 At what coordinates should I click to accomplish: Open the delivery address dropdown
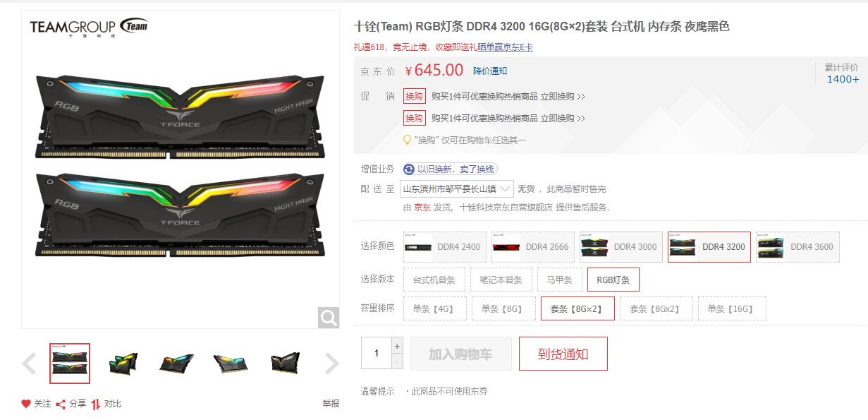pos(457,189)
